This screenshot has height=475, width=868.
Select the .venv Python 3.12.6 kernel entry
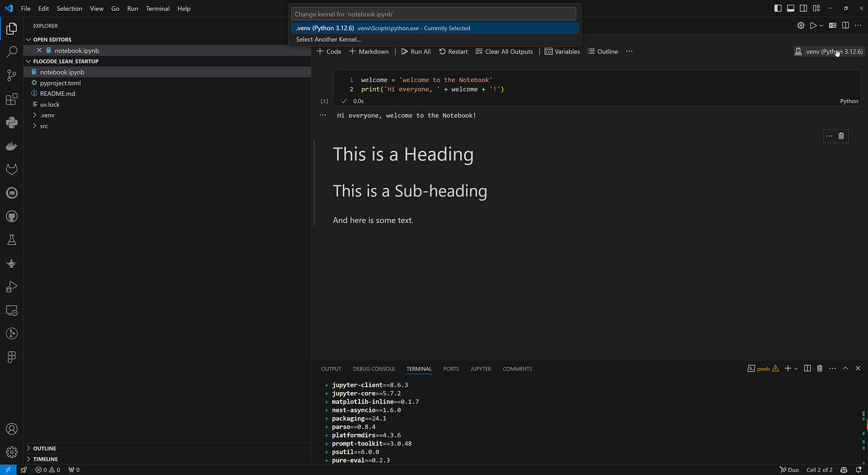click(435, 28)
